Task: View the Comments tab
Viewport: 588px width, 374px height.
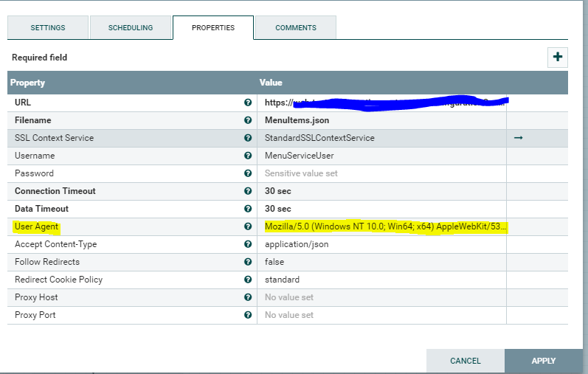Action: [296, 27]
